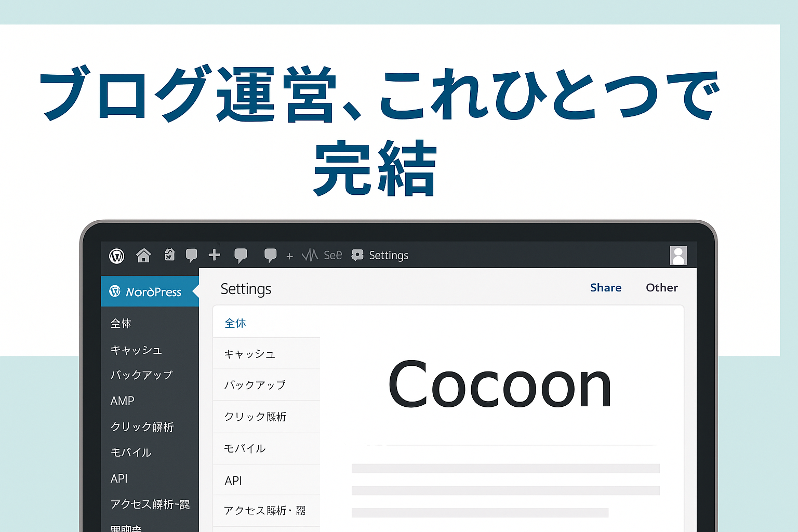Switch to the アクセス解析 settings tab
The width and height of the screenshot is (798, 532).
coord(267,511)
